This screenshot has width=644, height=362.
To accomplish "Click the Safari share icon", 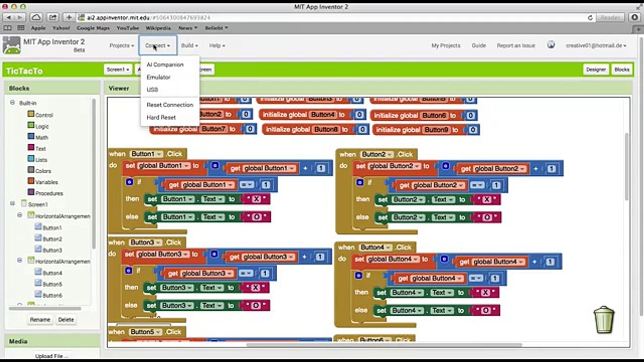I will [x=53, y=17].
